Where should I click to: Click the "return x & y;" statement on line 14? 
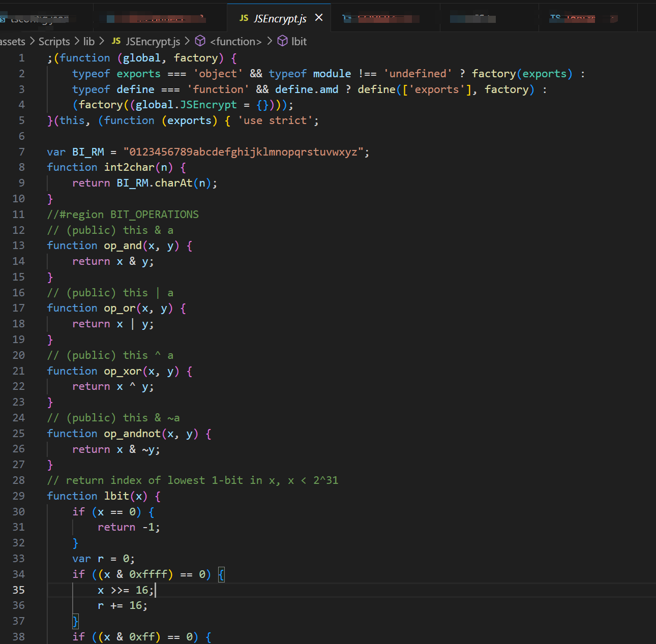point(113,261)
